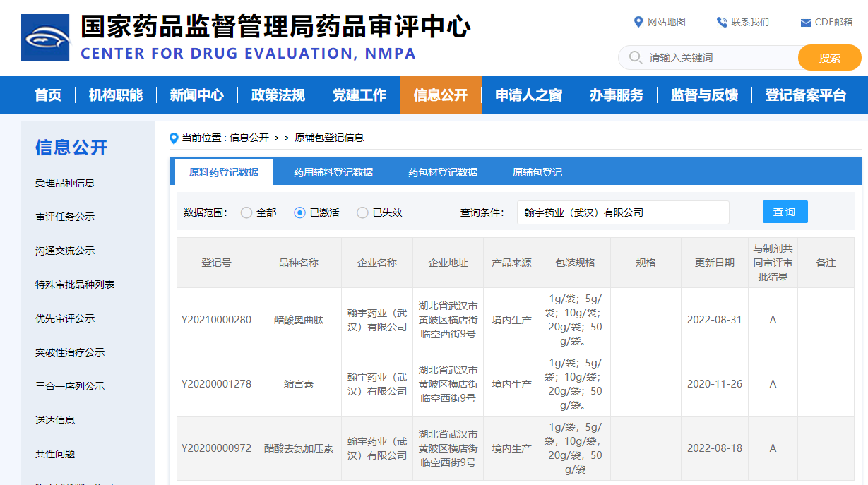Viewport: 868px width, 485px height.
Task: Switch to the 药用辅料登记数据 tab
Action: coord(334,172)
